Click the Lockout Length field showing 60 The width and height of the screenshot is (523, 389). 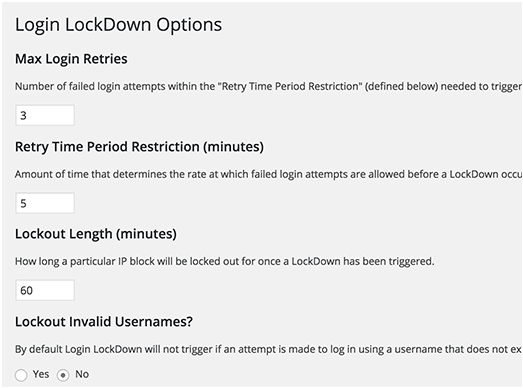(45, 290)
